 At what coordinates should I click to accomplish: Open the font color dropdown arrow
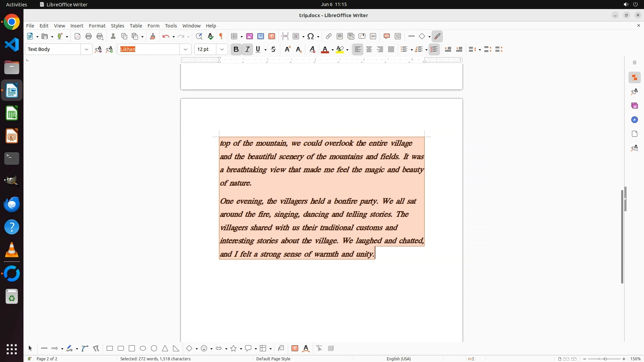pos(332,50)
